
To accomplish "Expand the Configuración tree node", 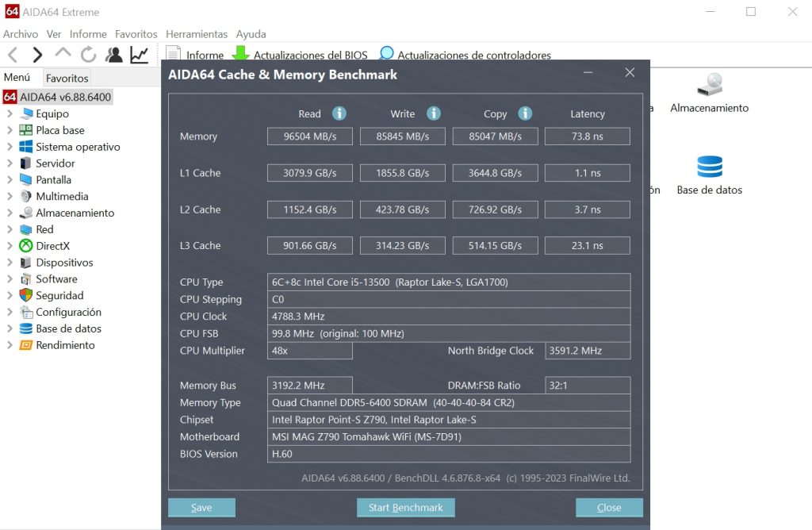I will pyautogui.click(x=10, y=312).
